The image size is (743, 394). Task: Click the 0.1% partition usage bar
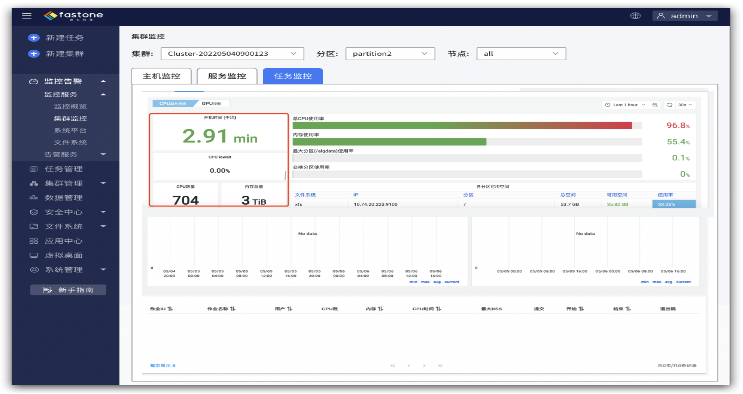click(x=467, y=158)
